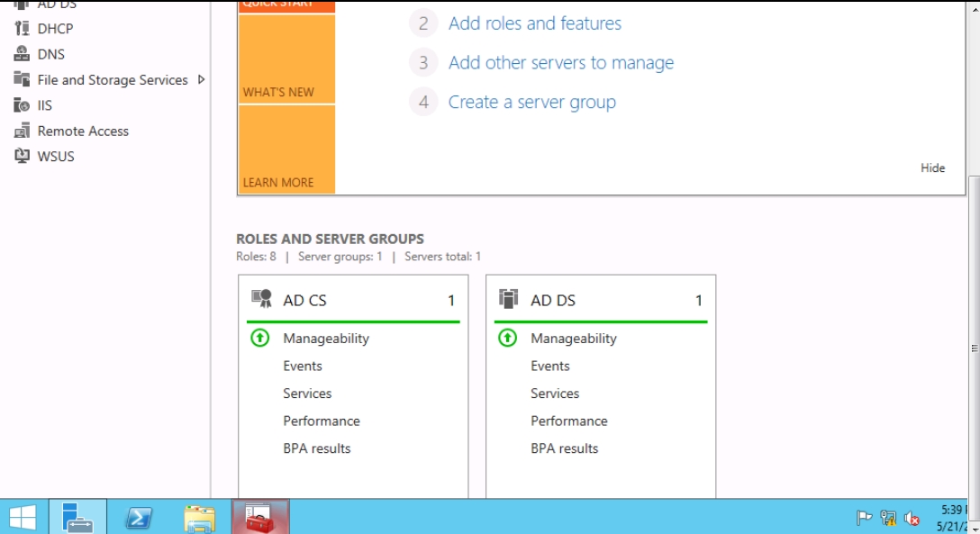Screen dimensions: 980x534
Task: Open the red toolbox taskbar app
Action: tap(260, 517)
